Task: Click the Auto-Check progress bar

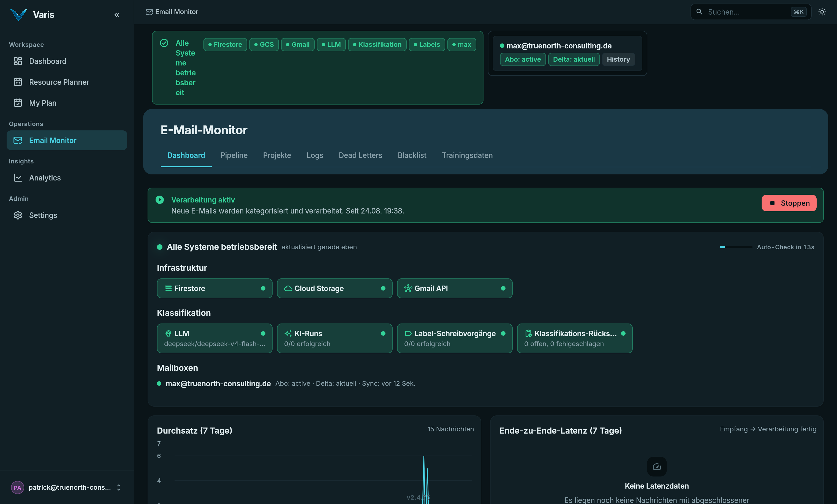Action: pyautogui.click(x=736, y=247)
